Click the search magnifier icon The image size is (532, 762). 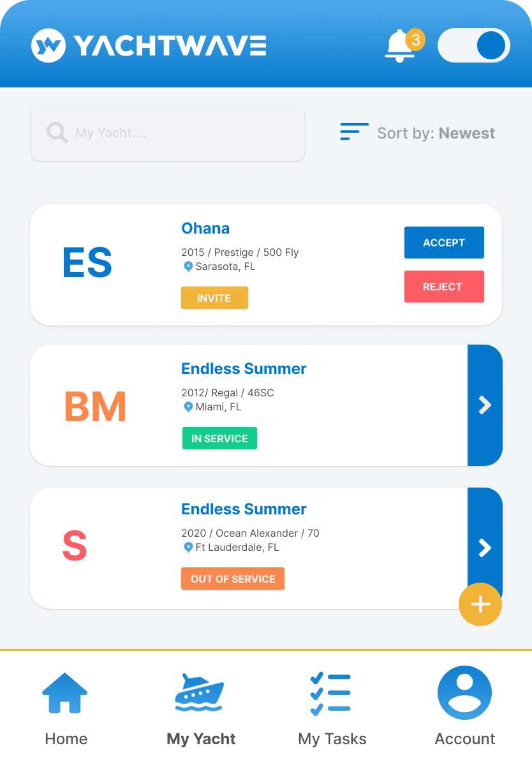(x=57, y=133)
